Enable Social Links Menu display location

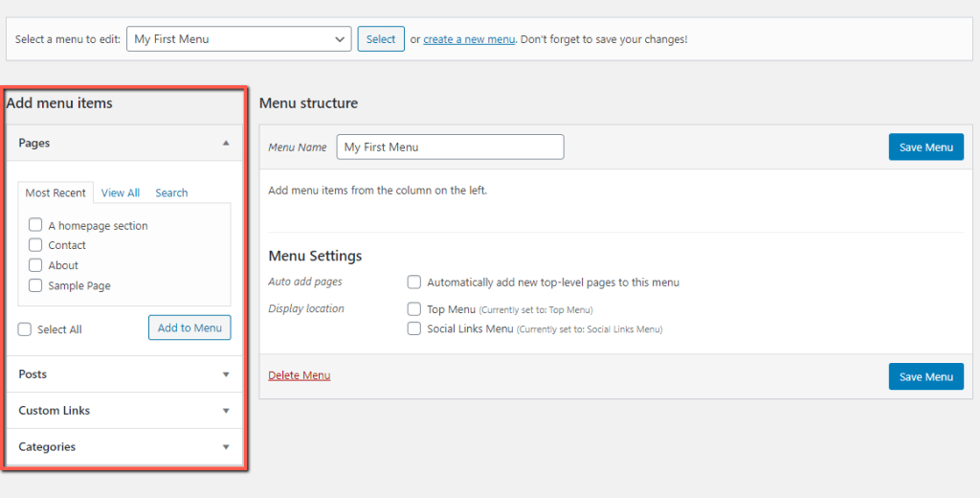pyautogui.click(x=413, y=328)
